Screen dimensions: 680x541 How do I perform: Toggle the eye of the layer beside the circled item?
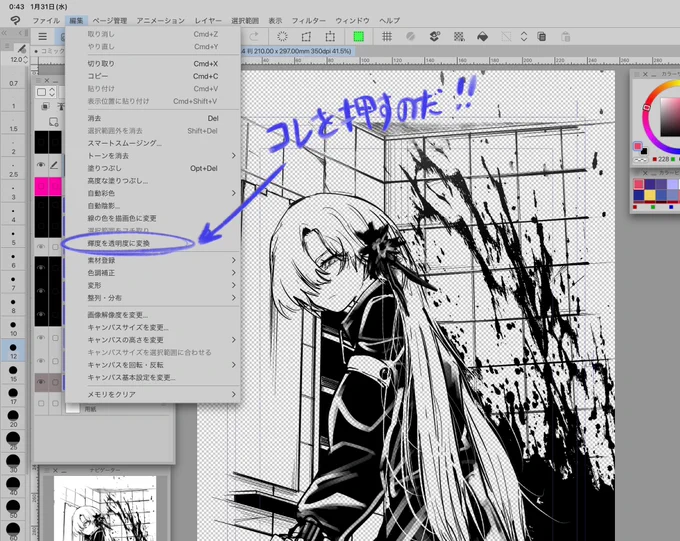coord(41,246)
